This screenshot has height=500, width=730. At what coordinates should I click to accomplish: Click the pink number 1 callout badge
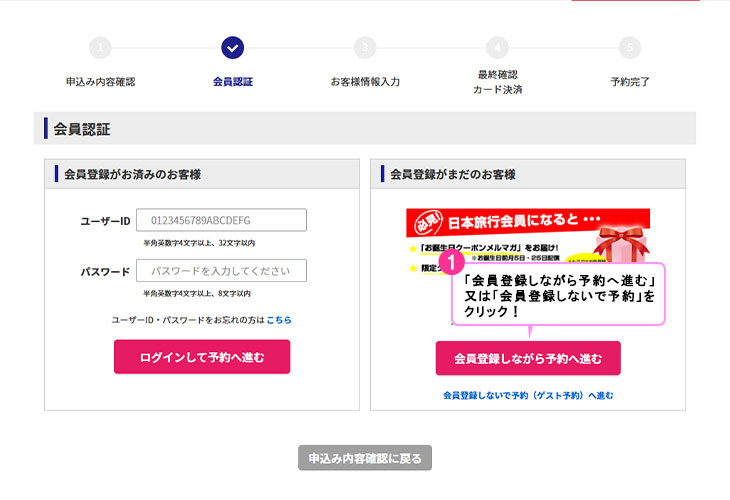tap(452, 264)
